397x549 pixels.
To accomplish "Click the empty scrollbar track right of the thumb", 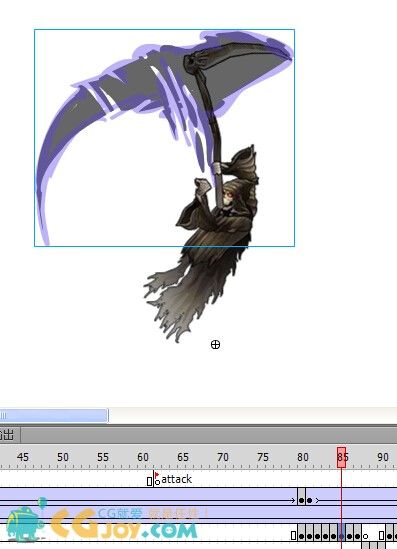I will [252, 416].
